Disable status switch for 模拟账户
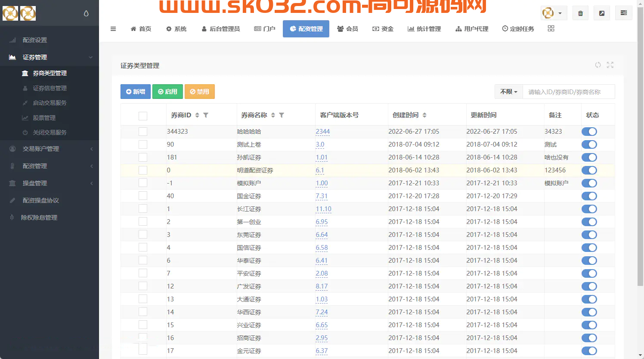This screenshot has width=644, height=359. click(x=589, y=183)
